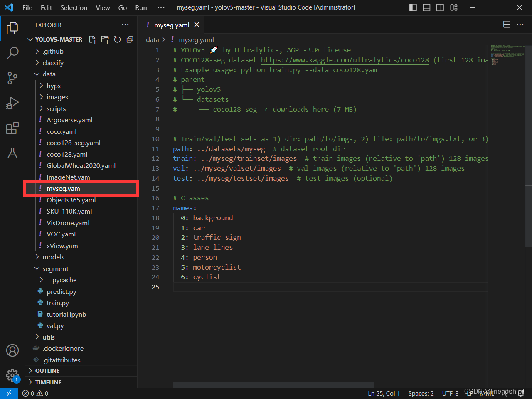Open Explorer views and more actions menu
Viewport: 532px width, 399px height.
(125, 25)
